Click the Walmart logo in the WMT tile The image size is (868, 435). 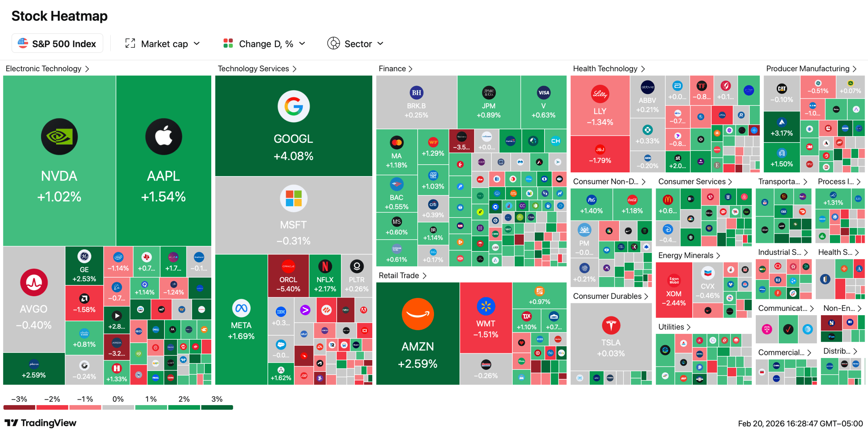pyautogui.click(x=486, y=306)
